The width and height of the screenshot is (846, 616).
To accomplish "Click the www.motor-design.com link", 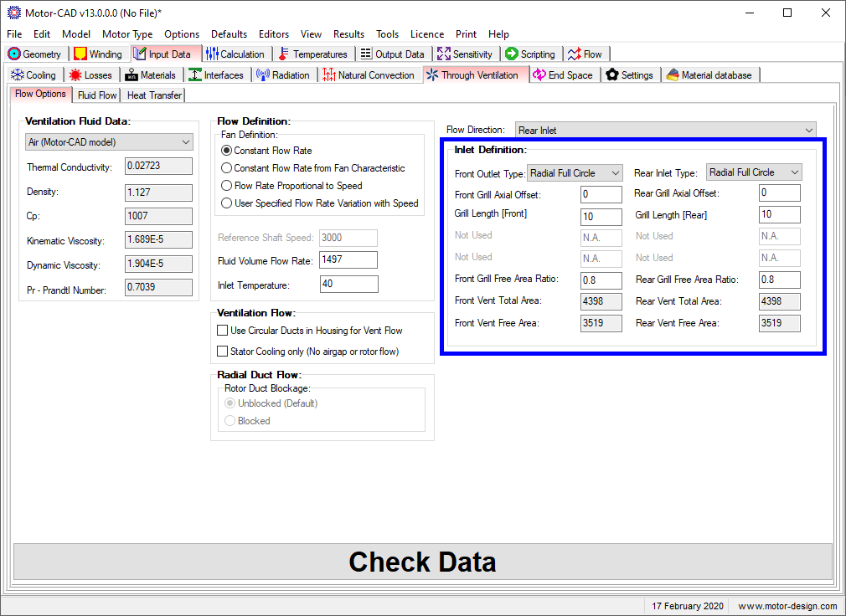I will point(787,606).
